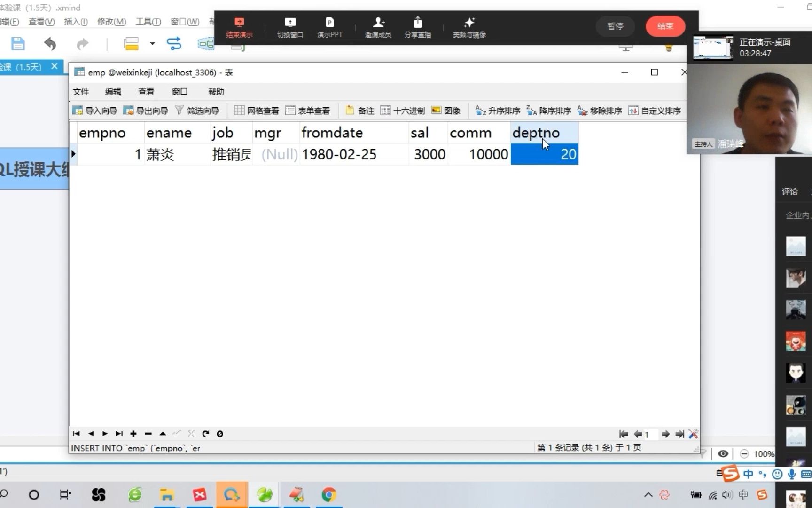Open the 查看 menu in Navicat

146,91
